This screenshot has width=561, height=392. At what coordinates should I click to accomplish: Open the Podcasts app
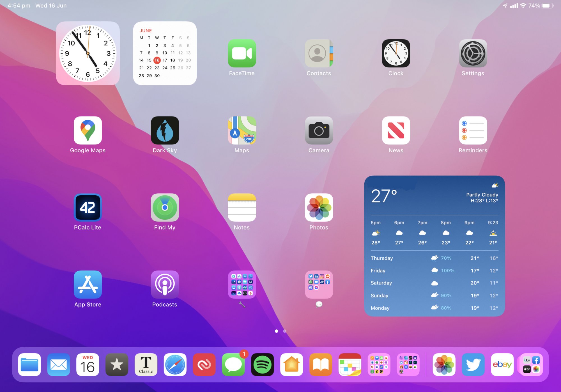tap(165, 285)
